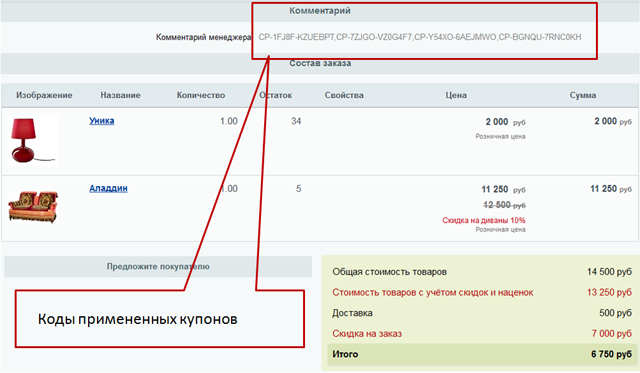
Task: Click the Сумма column header
Action: click(x=583, y=95)
